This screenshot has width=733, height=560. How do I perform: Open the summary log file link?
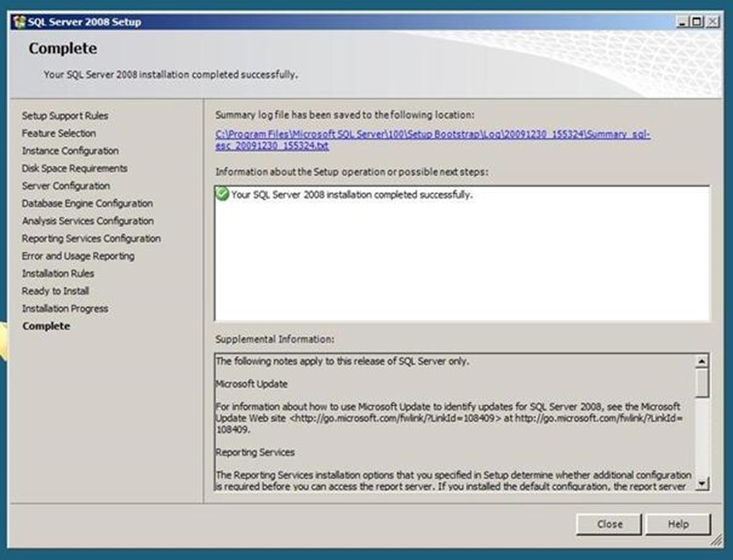pyautogui.click(x=432, y=140)
